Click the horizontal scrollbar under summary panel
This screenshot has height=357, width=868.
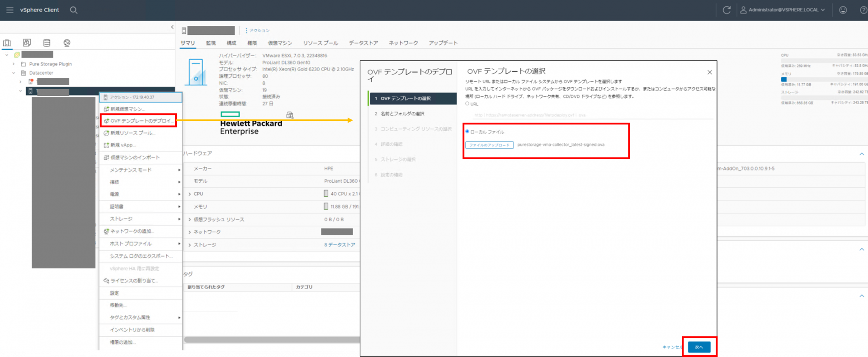pyautogui.click(x=271, y=340)
